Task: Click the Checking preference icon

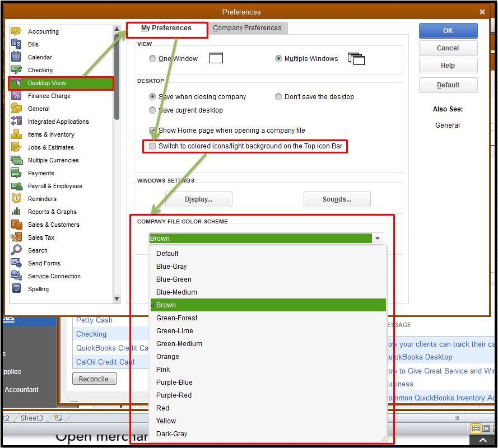Action: click(x=16, y=69)
